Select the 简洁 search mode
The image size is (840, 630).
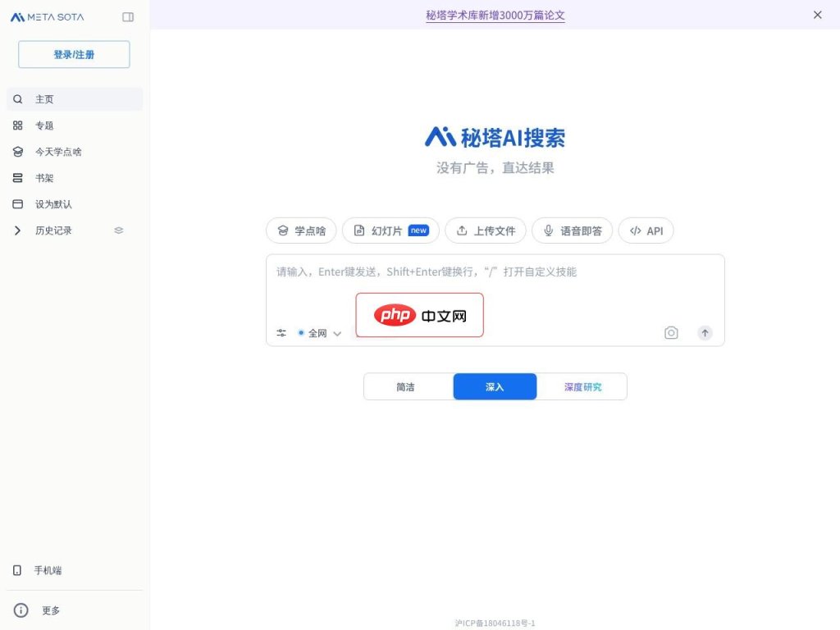(x=406, y=387)
